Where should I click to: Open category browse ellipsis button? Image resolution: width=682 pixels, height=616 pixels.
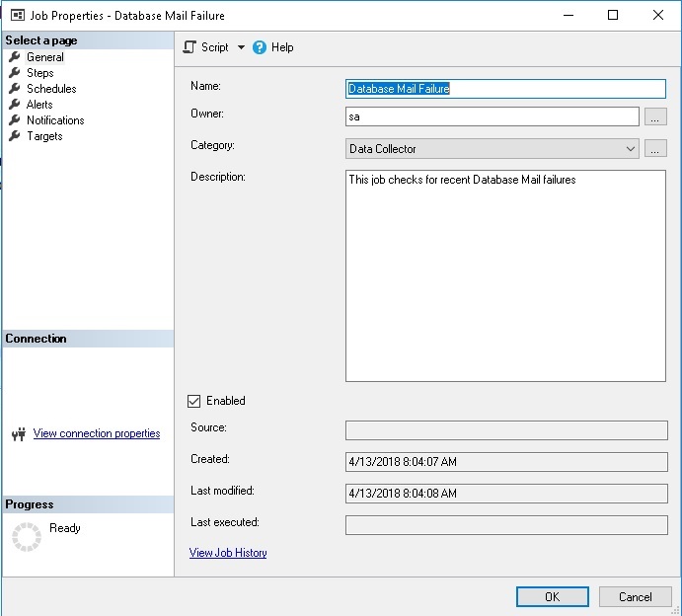coord(655,149)
